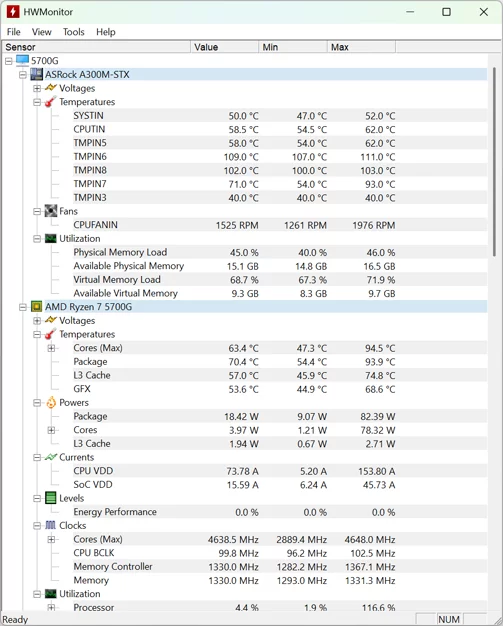Collapse the Levels section
503x626 pixels.
37,498
